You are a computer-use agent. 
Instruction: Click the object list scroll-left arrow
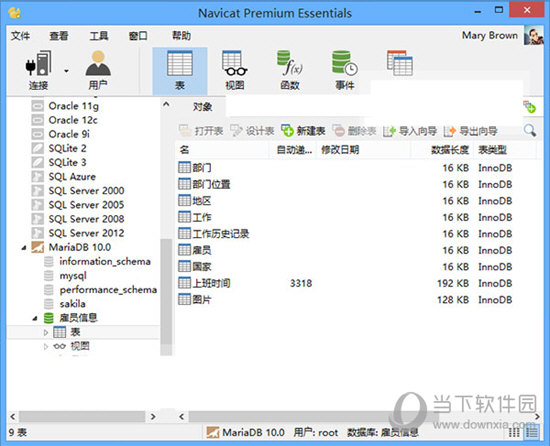pos(181,417)
